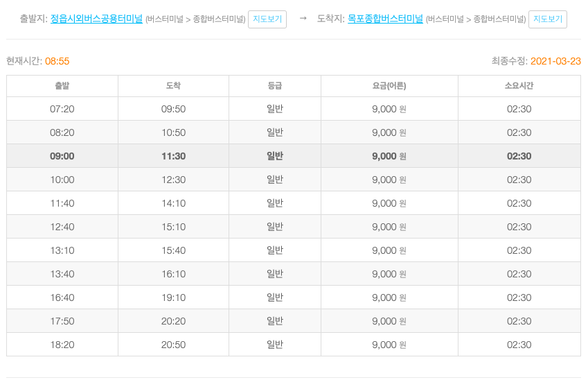Viewport: 588px width, 389px height.
Task: Click the 15:40 arrival time cell
Action: tap(174, 250)
